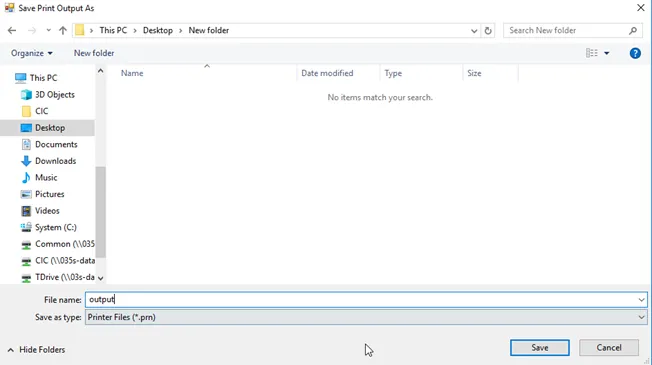This screenshot has width=652, height=365.
Task: Go back using the back arrow
Action: [x=12, y=30]
